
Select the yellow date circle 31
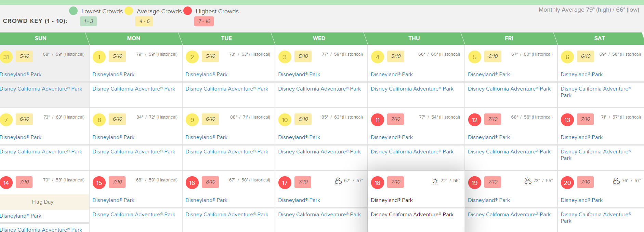tap(6, 57)
